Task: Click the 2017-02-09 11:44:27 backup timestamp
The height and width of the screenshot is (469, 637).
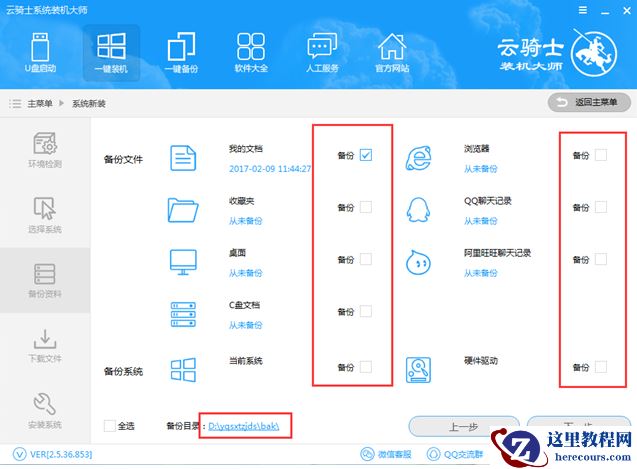Action: click(x=270, y=169)
